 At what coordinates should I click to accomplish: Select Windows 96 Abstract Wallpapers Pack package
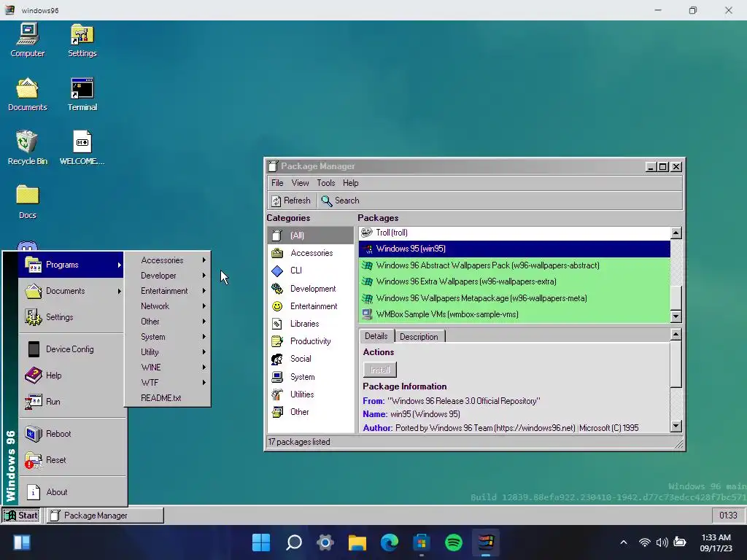click(514, 265)
